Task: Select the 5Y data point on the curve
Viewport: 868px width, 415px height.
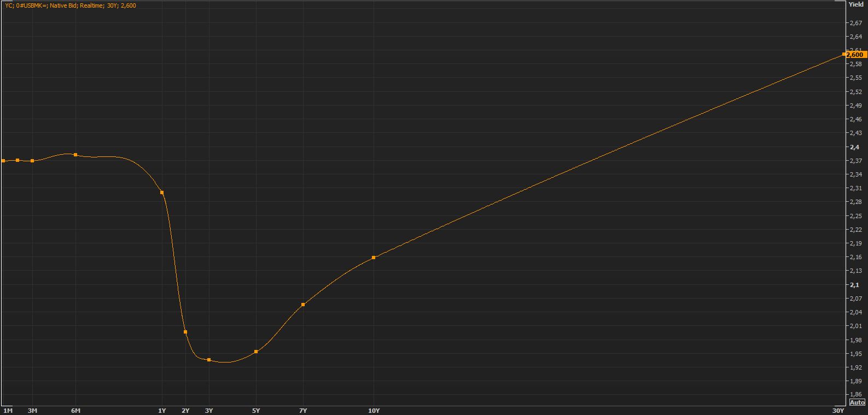Action: pyautogui.click(x=256, y=352)
